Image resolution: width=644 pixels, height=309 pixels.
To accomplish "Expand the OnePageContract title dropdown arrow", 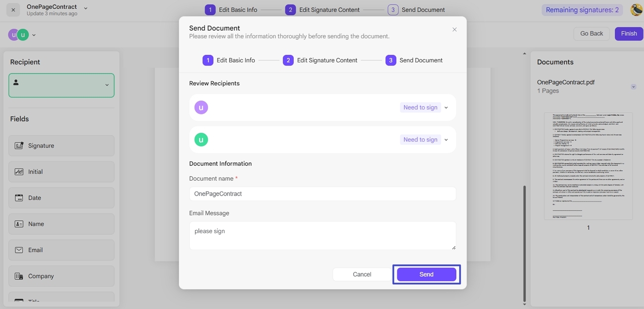I will click(x=86, y=8).
